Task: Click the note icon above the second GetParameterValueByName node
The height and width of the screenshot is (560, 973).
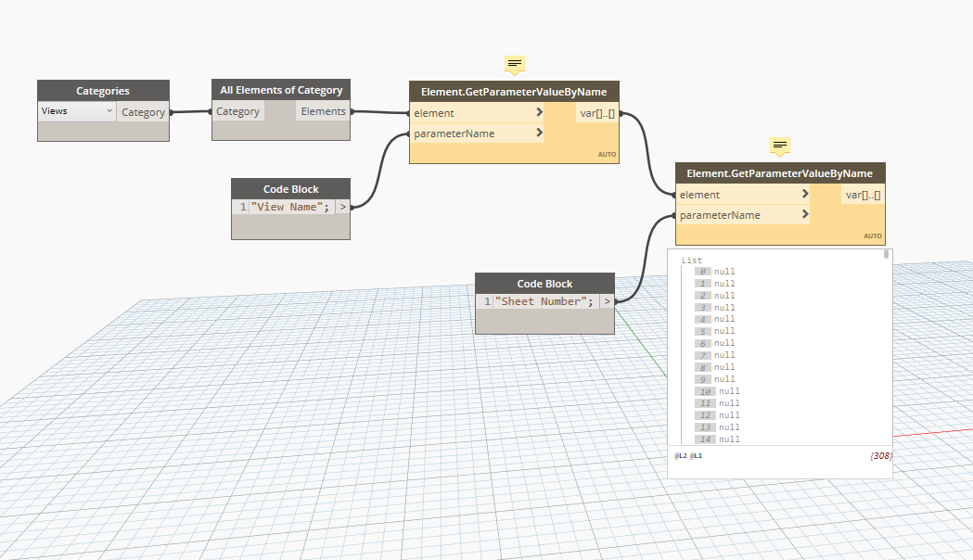Action: [x=779, y=146]
